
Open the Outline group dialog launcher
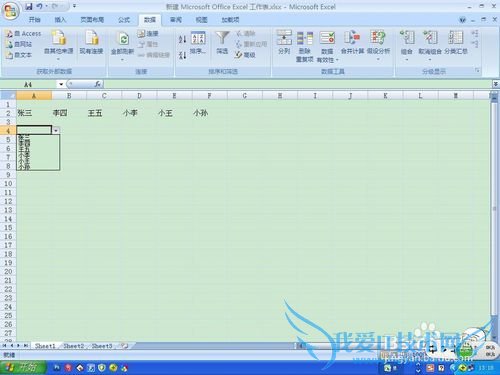pos(477,71)
